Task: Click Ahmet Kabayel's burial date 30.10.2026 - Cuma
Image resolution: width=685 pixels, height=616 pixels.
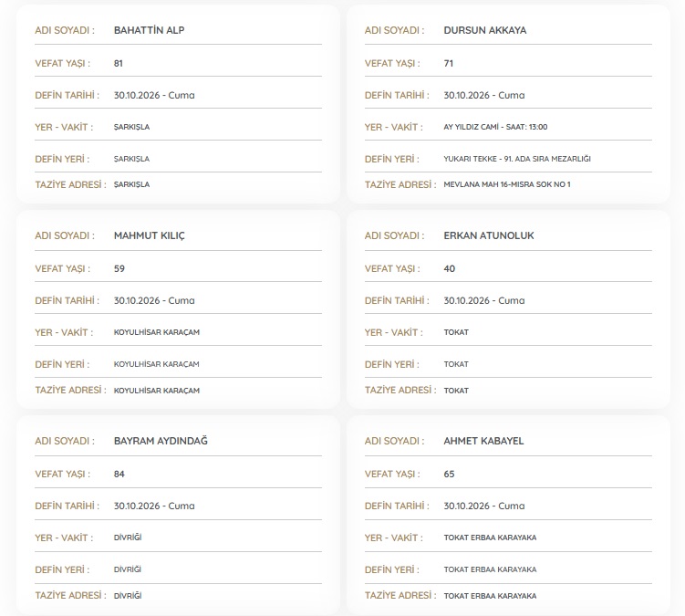Action: [484, 506]
